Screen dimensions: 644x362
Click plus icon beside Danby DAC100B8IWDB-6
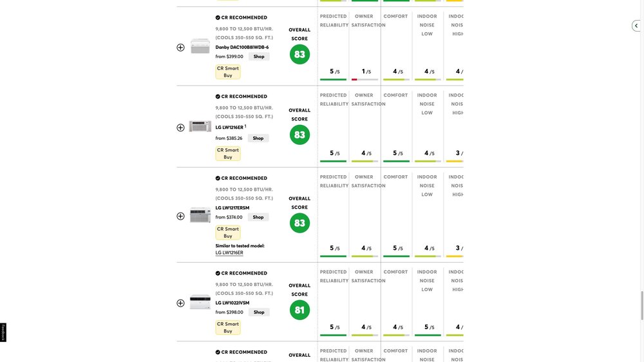click(180, 48)
